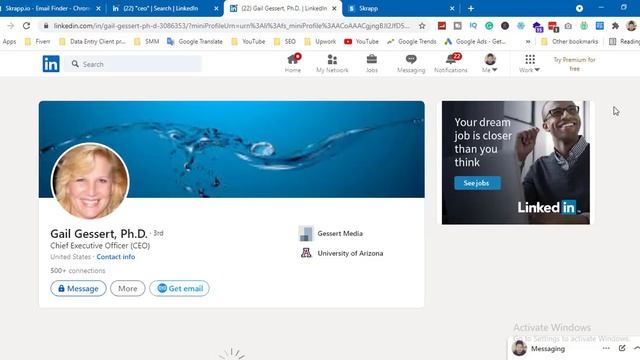Image resolution: width=640 pixels, height=360 pixels.
Task: Click the Message button on profile
Action: point(78,289)
